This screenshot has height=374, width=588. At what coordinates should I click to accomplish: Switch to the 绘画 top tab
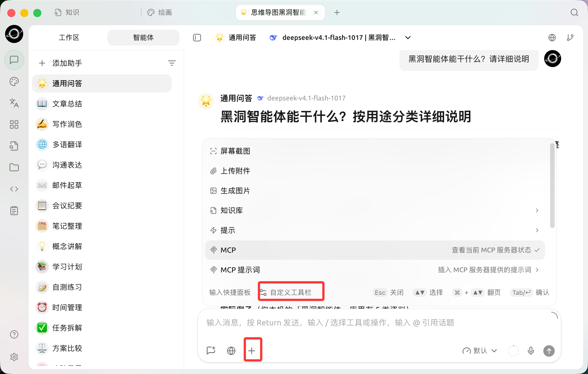tap(160, 12)
